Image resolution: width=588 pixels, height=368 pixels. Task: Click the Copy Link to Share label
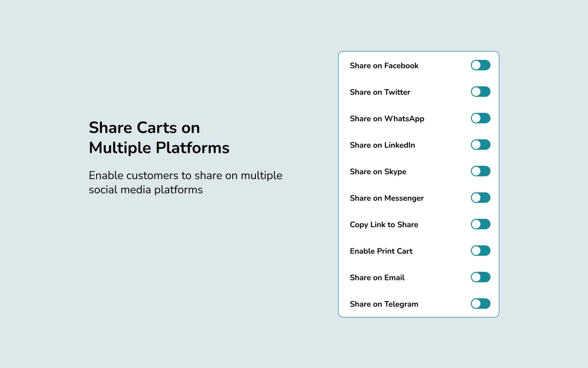[384, 225]
